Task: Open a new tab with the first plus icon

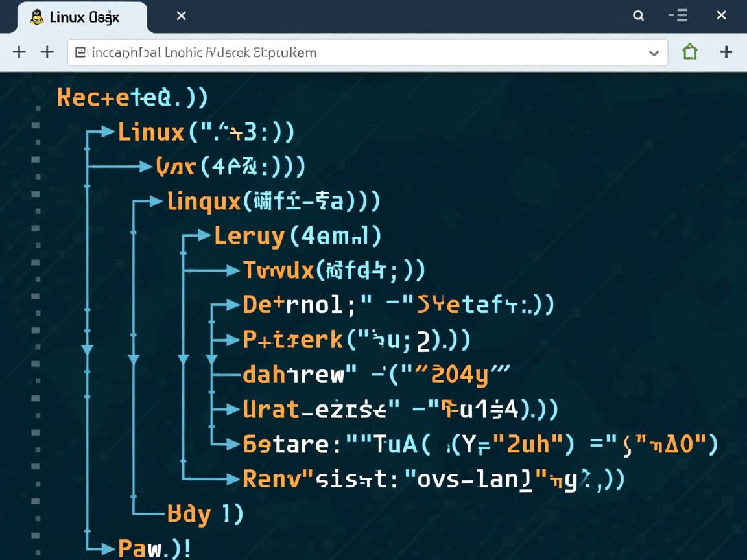Action: pos(19,52)
